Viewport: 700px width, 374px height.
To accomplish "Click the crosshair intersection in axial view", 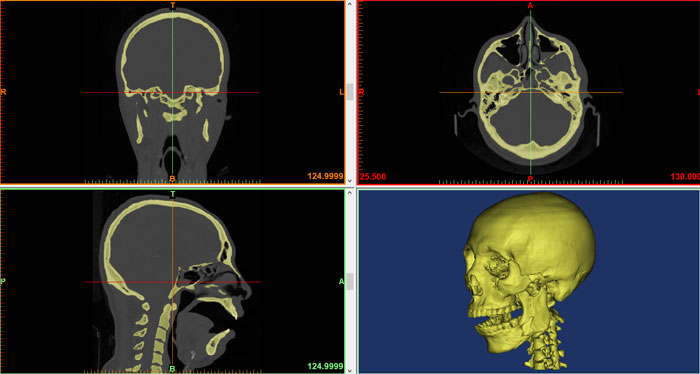I will pyautogui.click(x=530, y=92).
